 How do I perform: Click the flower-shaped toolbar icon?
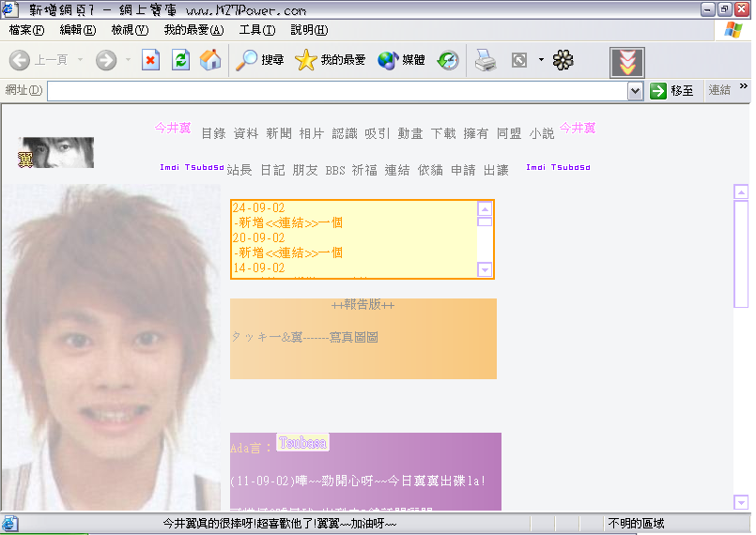click(563, 60)
